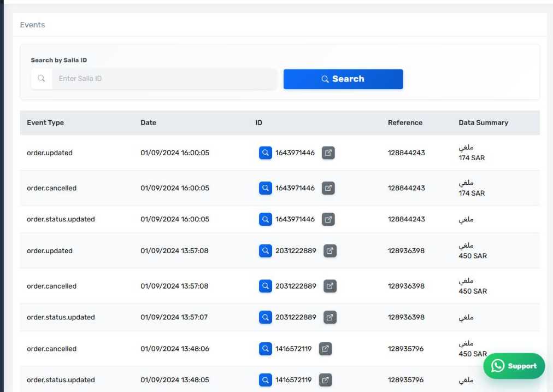The width and height of the screenshot is (553, 392).
Task: Select reference 128844243 in order.cancelled 16:00:05 row
Action: point(407,188)
